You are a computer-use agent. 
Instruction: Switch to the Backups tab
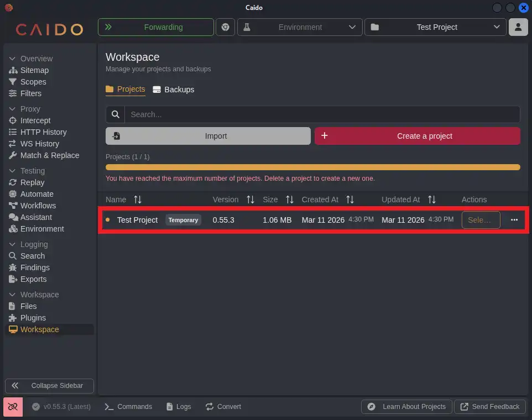pyautogui.click(x=173, y=90)
